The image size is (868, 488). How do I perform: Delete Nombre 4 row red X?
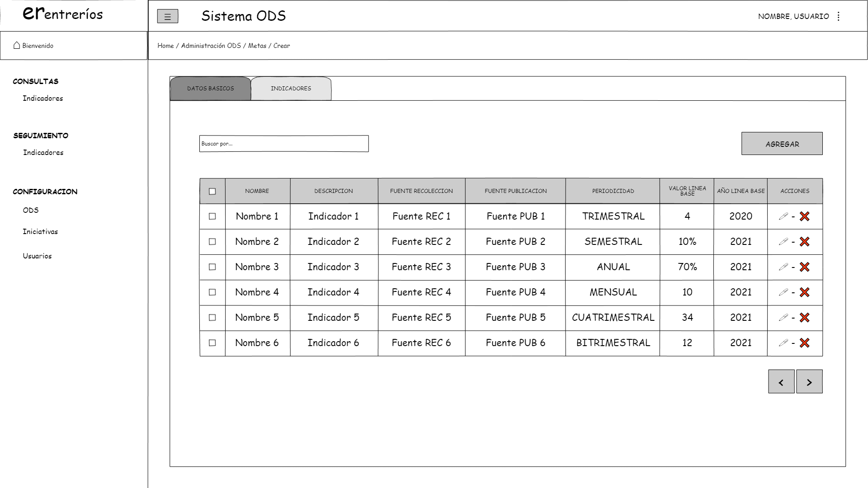[804, 292]
